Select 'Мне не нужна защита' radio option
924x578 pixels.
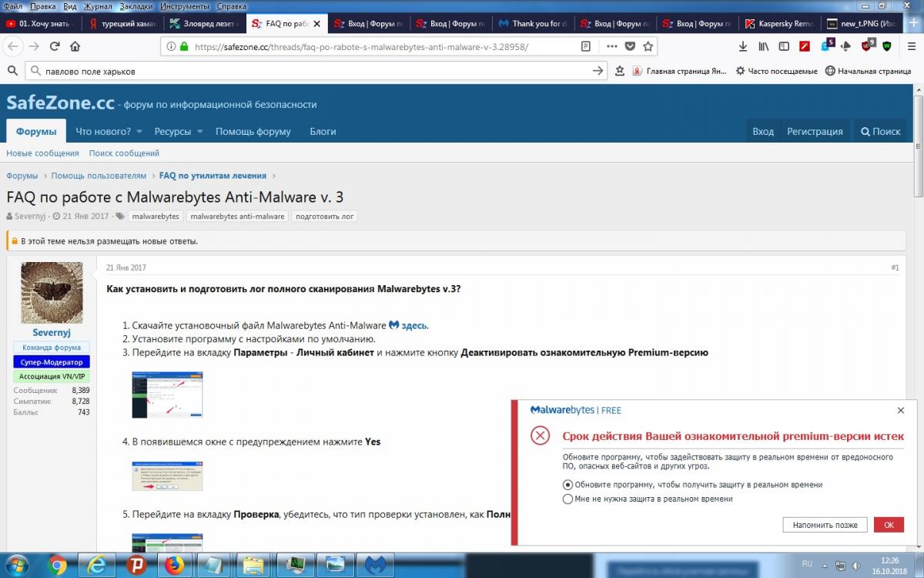pyautogui.click(x=568, y=499)
